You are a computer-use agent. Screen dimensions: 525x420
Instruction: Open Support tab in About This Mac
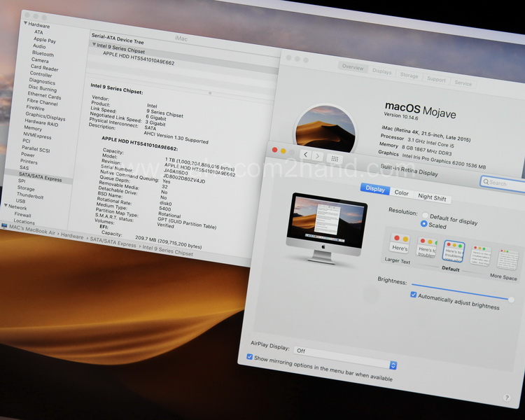pos(436,79)
